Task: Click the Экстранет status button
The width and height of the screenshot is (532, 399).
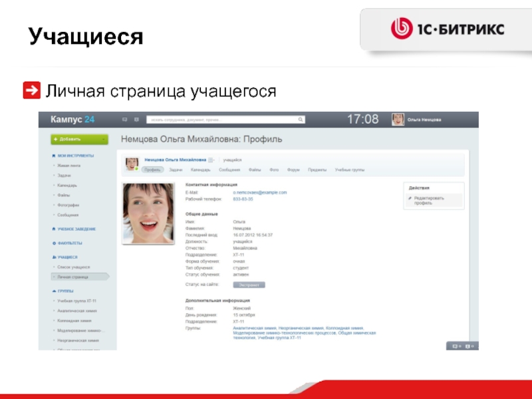Action: point(249,285)
